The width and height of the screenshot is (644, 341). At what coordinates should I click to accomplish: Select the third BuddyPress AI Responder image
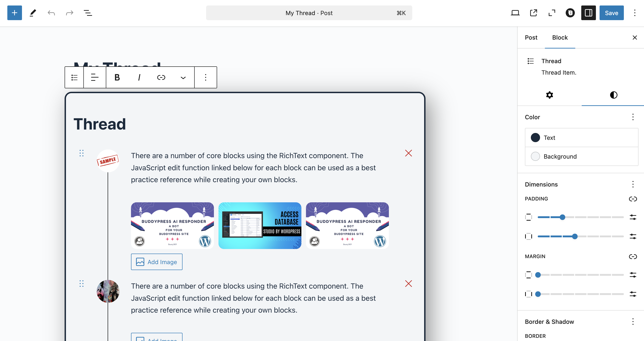click(x=347, y=226)
